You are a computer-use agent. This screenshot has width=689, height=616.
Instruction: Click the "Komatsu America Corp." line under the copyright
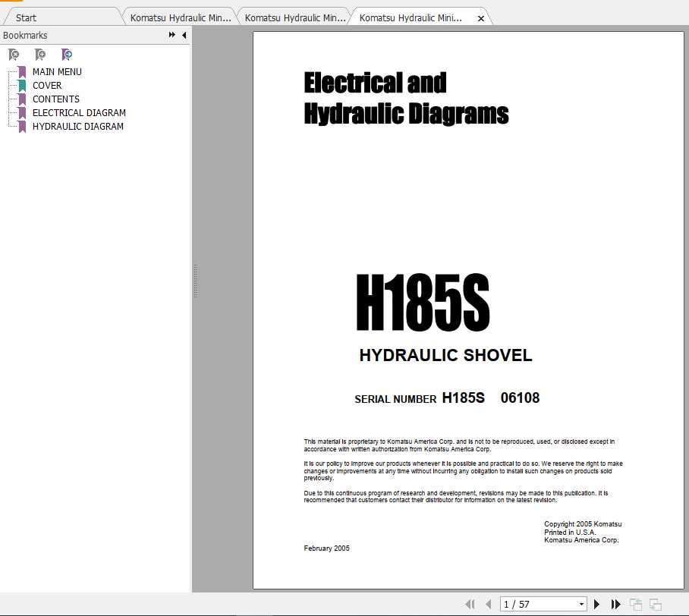(581, 540)
